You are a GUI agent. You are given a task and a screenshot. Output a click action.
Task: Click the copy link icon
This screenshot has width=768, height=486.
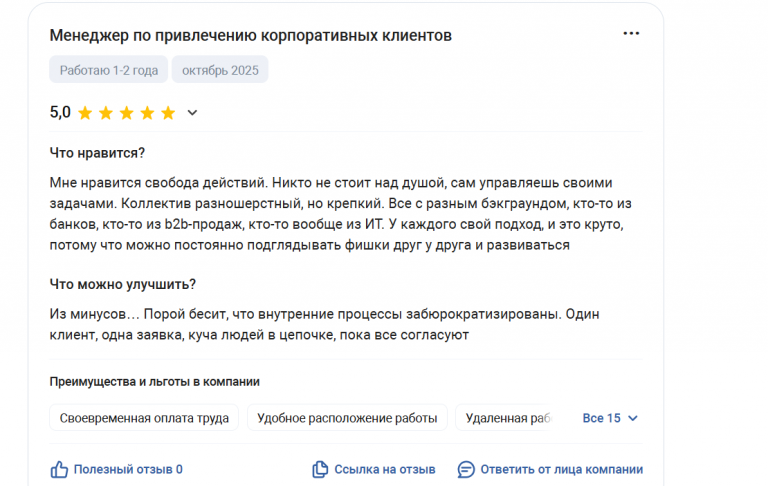point(320,469)
